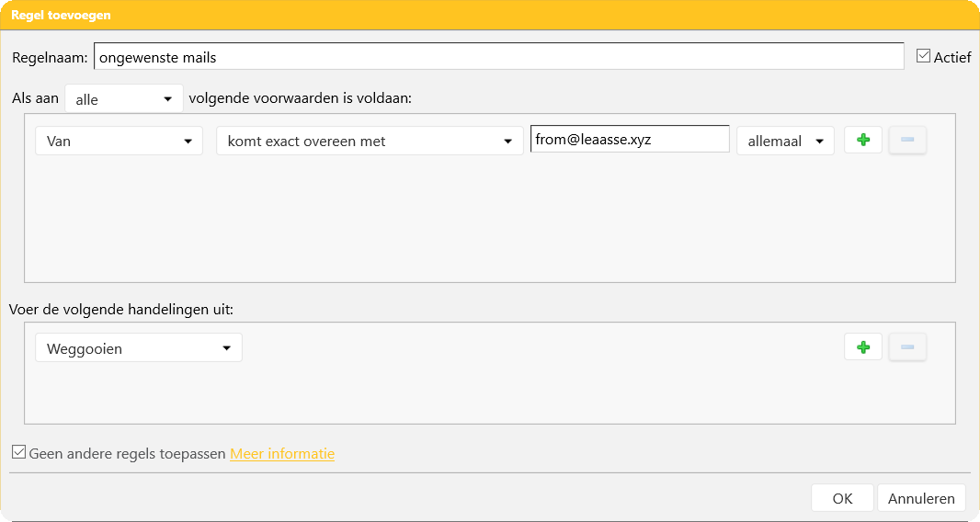Uncheck Geen andere regels toepassen

pos(18,452)
